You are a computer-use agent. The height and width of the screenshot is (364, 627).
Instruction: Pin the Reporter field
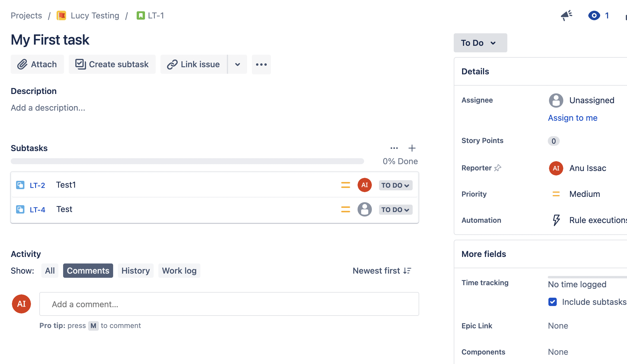pyautogui.click(x=498, y=168)
